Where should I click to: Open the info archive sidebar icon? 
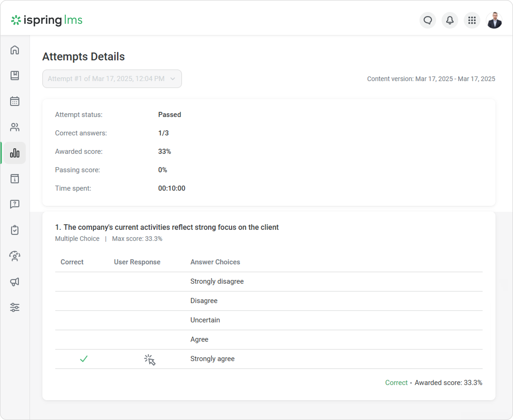pos(15,179)
